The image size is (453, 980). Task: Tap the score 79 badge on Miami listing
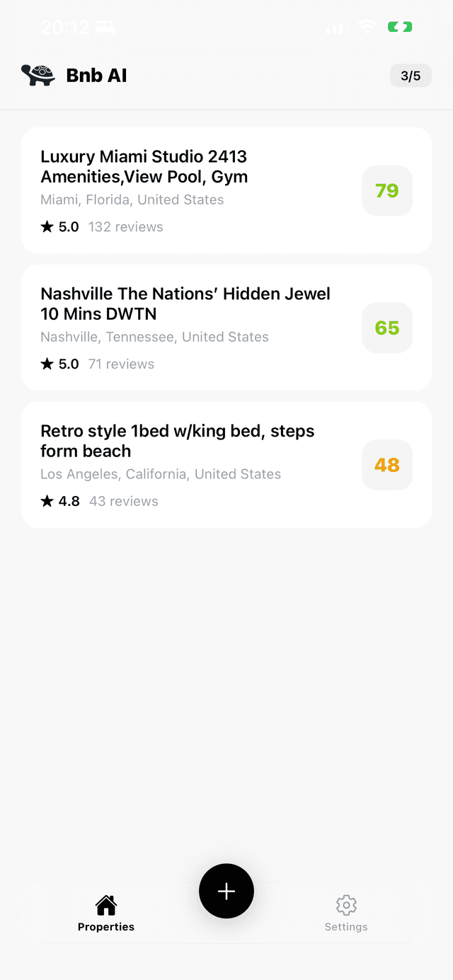coord(386,190)
